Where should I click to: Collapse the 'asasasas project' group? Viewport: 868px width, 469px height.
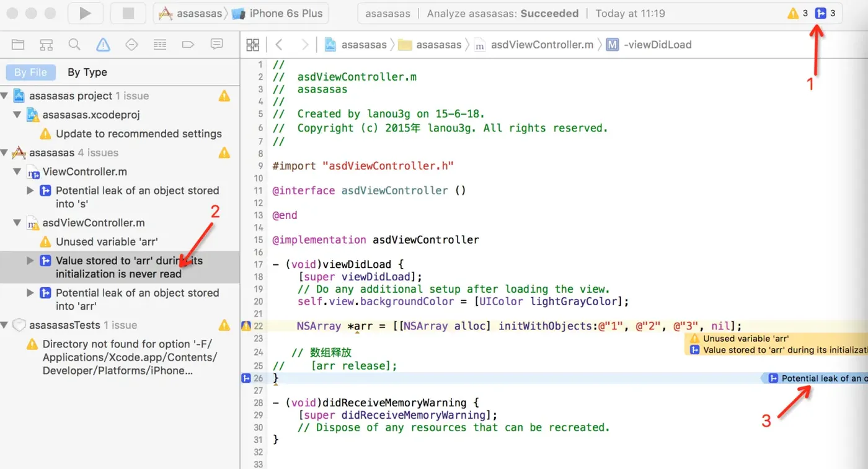coord(6,96)
